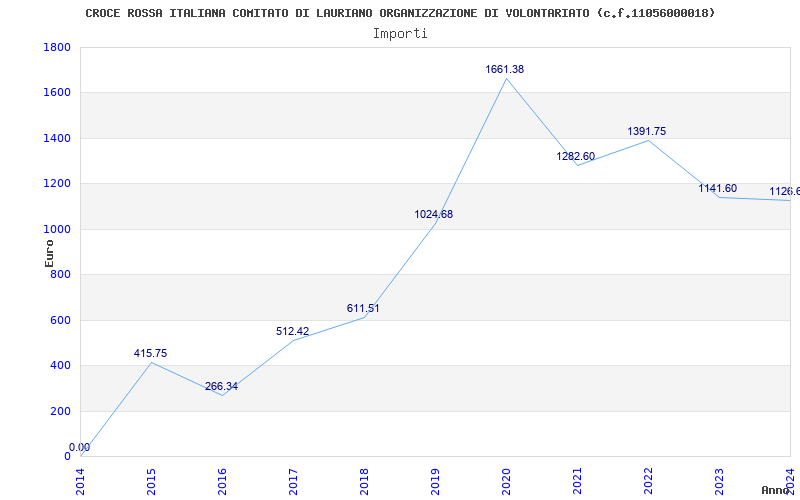Click x-axis year 2016
The height and width of the screenshot is (500, 800).
[x=222, y=481]
